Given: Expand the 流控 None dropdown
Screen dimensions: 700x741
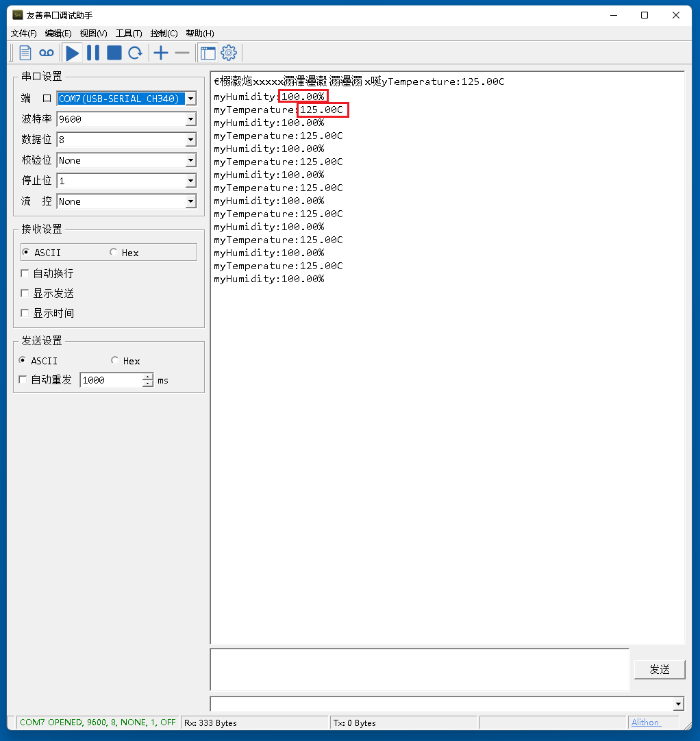Looking at the screenshot, I should point(191,202).
